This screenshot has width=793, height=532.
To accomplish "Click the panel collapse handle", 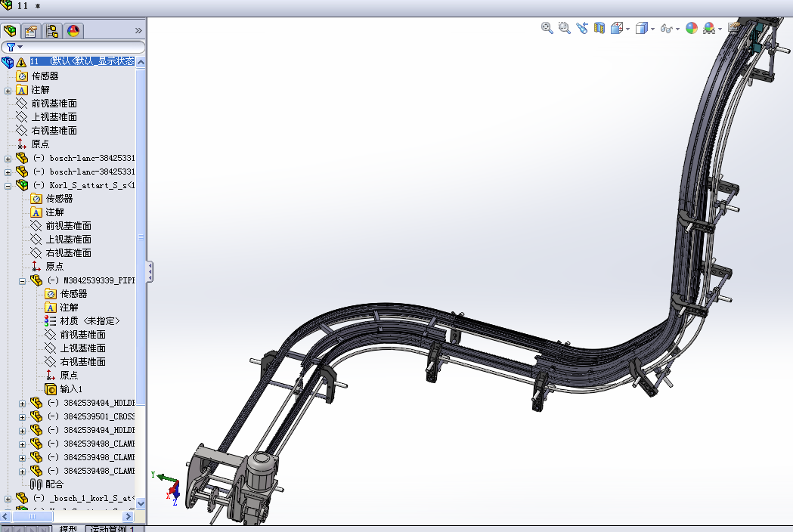I will click(x=150, y=272).
